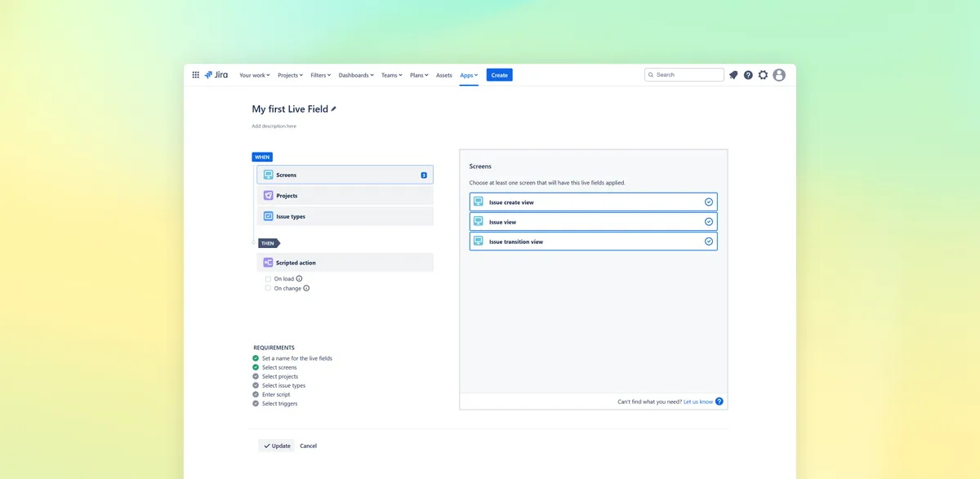Viewport: 980px width, 479px height.
Task: Open the Dashboards dropdown
Action: [x=356, y=75]
